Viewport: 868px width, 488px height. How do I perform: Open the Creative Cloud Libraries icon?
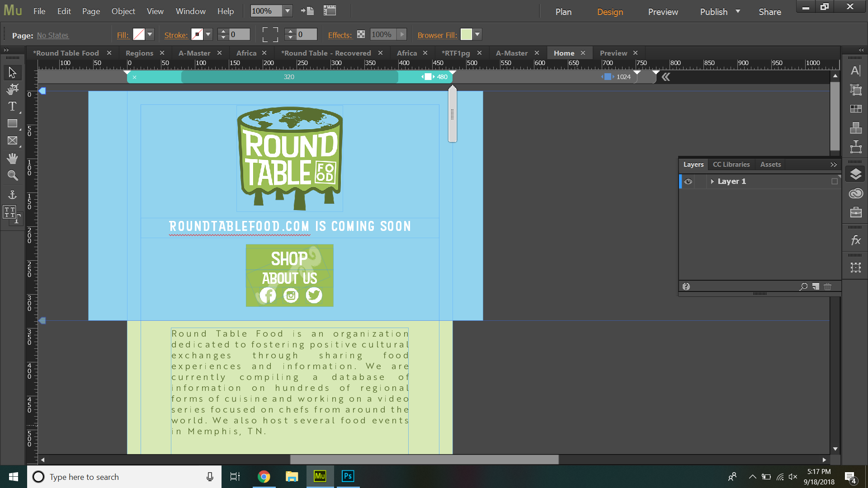[x=855, y=193]
